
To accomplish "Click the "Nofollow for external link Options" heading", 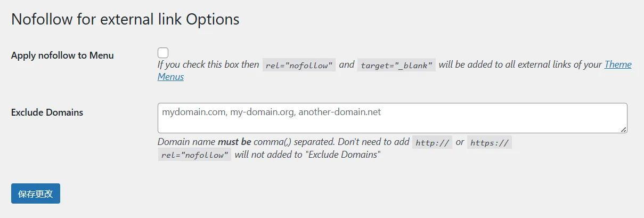I will click(x=125, y=20).
